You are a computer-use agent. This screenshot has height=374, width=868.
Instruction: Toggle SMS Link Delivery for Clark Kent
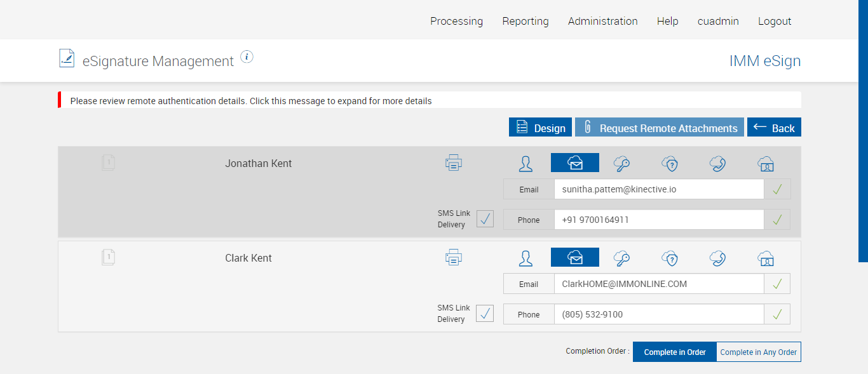[x=485, y=314]
